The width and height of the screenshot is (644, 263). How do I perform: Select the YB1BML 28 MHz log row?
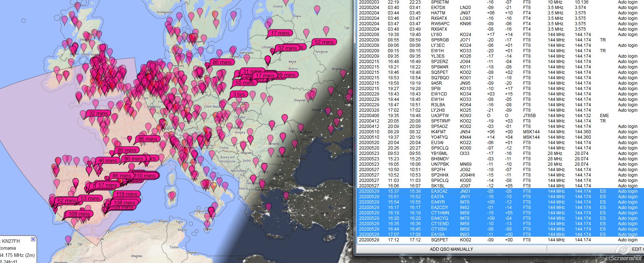pyautogui.click(x=498, y=153)
